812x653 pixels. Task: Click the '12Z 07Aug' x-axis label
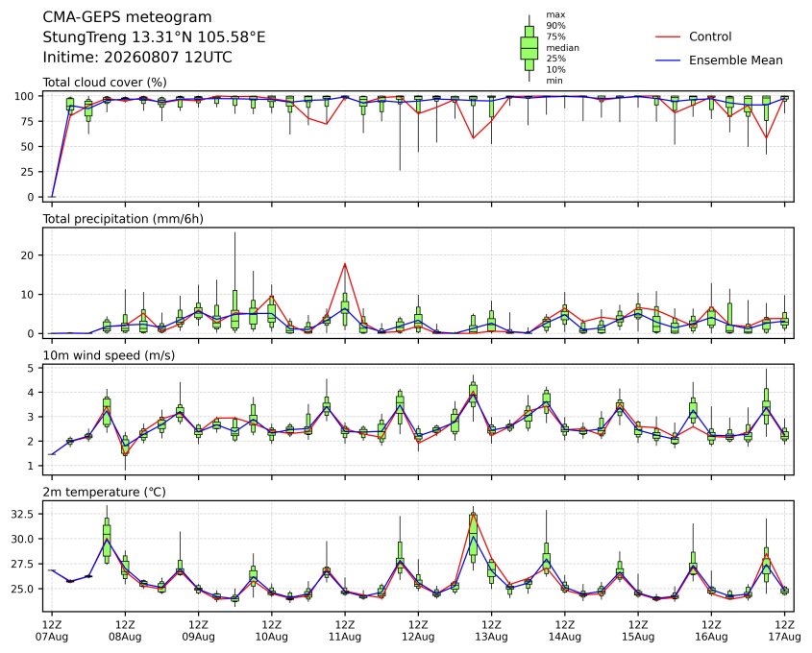[x=51, y=631]
